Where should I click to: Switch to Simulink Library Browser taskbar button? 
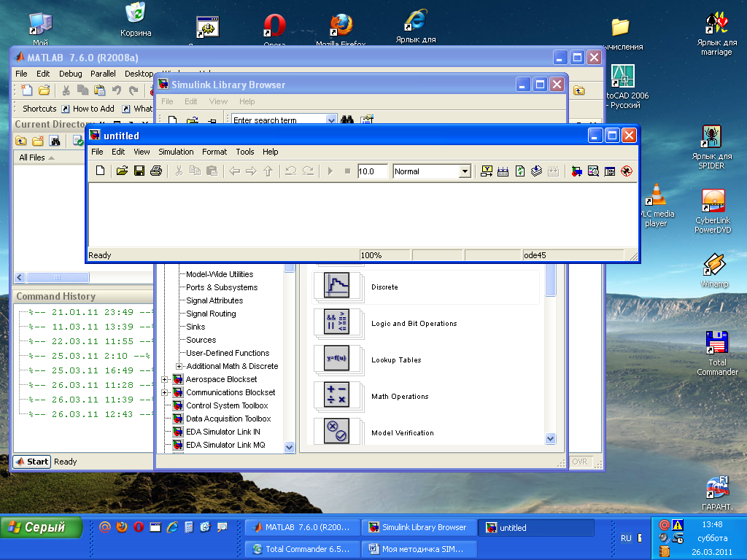click(419, 527)
